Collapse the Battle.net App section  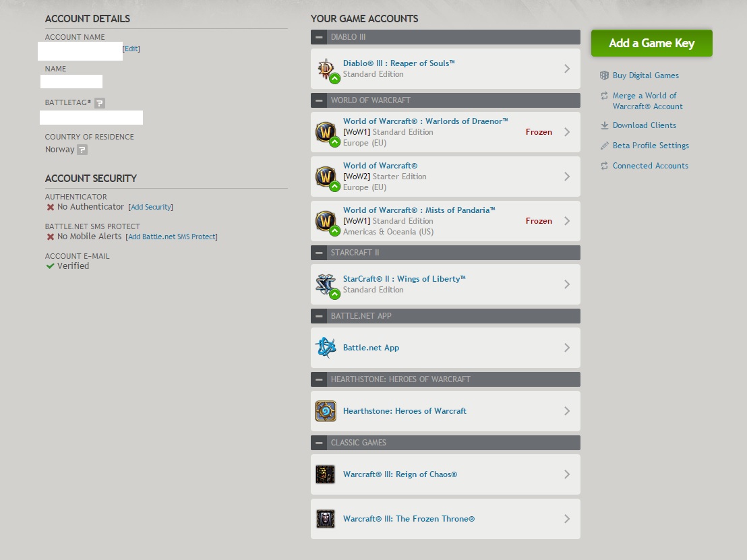tap(319, 316)
